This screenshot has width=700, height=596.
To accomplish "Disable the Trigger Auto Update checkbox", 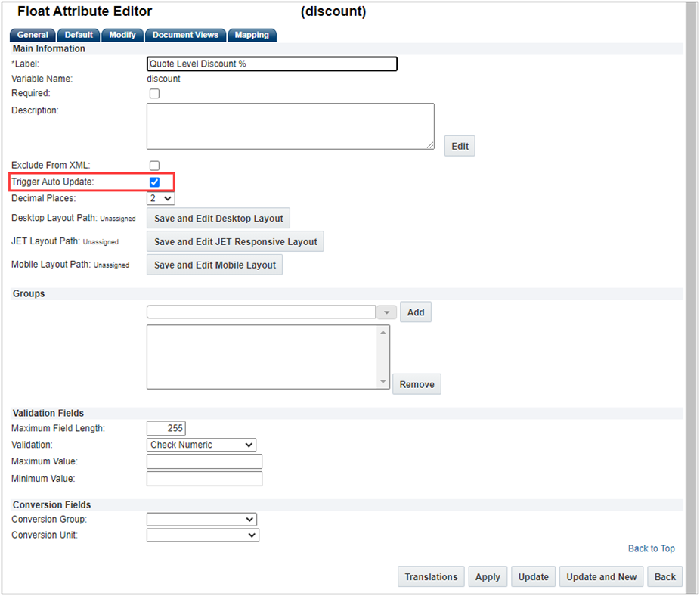I will coord(154,182).
